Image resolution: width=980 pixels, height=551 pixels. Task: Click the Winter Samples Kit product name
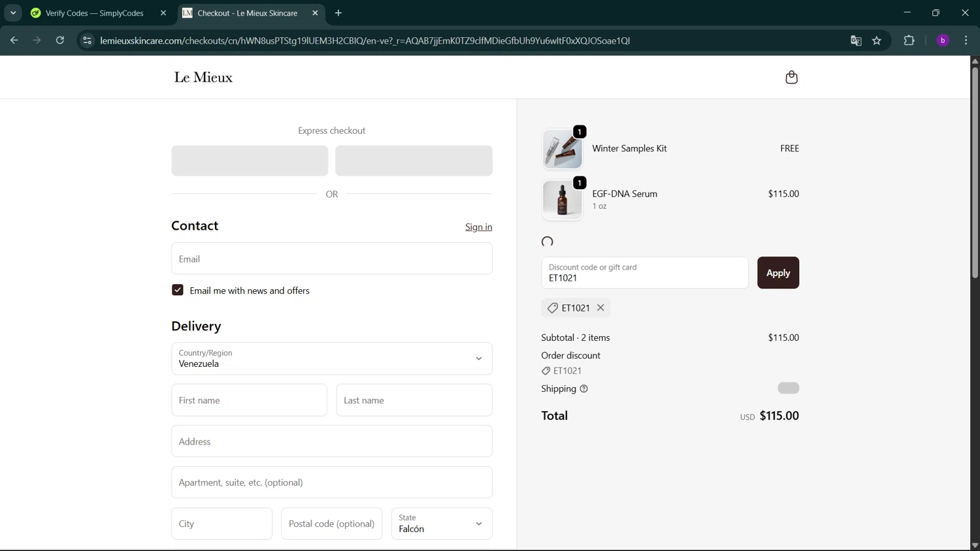coord(629,148)
